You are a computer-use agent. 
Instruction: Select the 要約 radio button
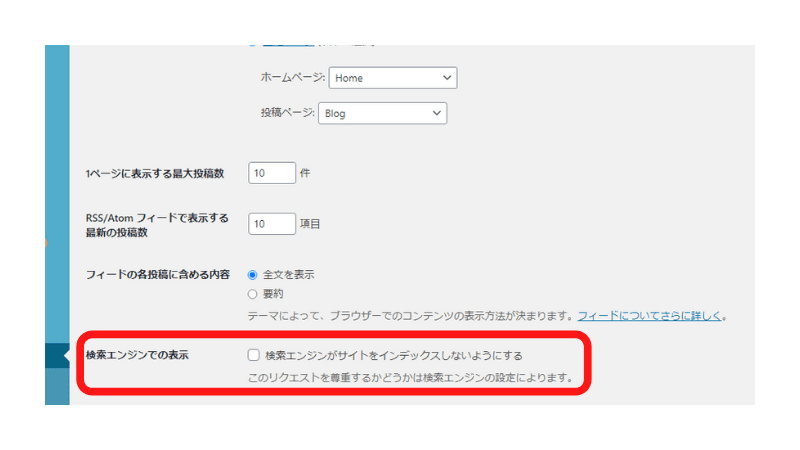(x=252, y=294)
